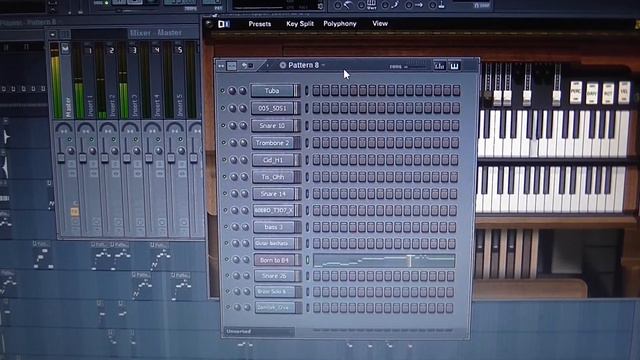This screenshot has width=640, height=360.
Task: Toggle the step/piano-roll view icon in sequencer header
Action: (231, 66)
